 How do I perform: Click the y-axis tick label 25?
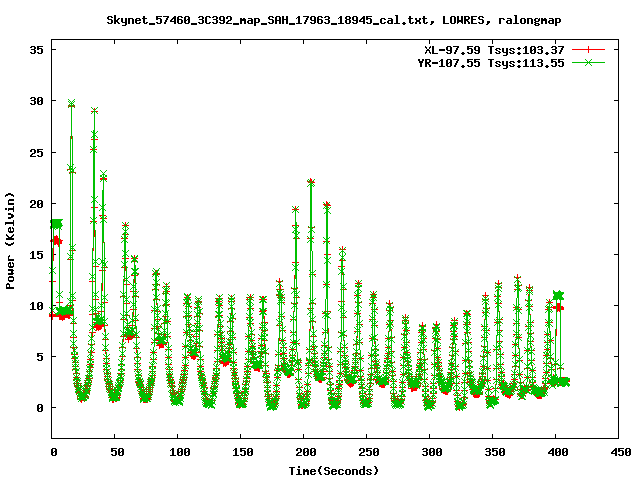[36, 153]
